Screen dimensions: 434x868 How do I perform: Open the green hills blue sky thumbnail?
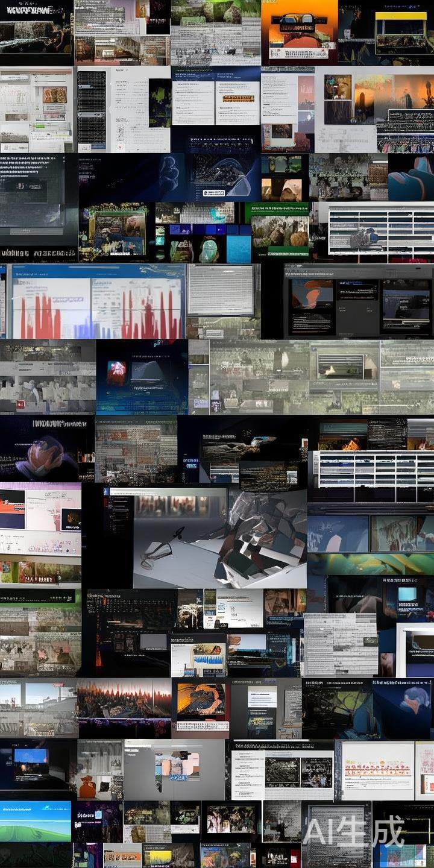pos(35,821)
